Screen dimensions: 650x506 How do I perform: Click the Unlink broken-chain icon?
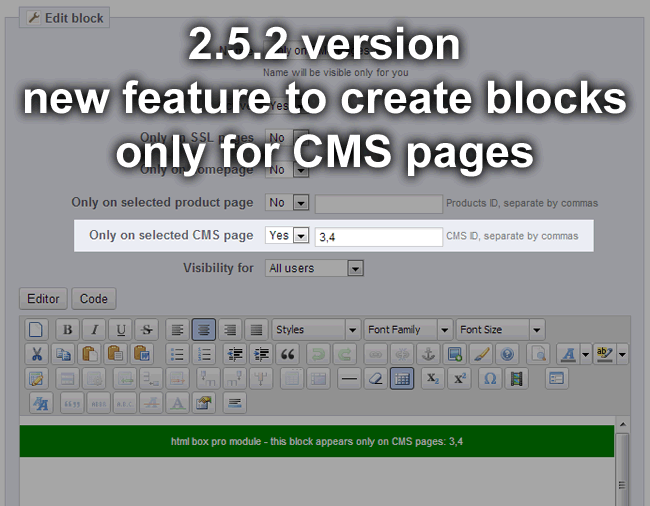coord(402,354)
